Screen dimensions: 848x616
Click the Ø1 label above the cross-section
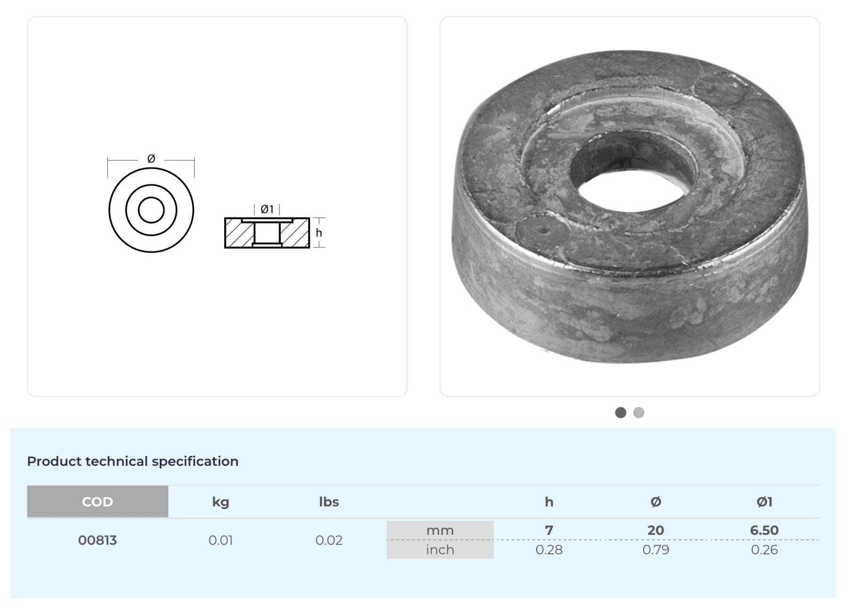[x=267, y=209]
